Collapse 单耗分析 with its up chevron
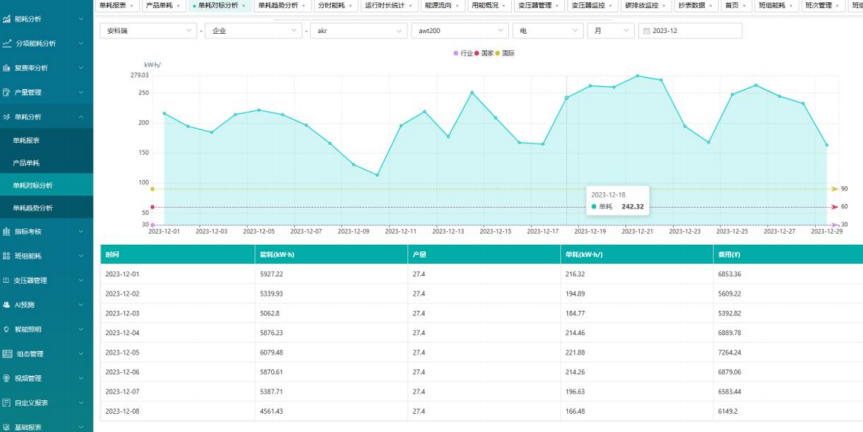The width and height of the screenshot is (863, 432). (x=81, y=117)
